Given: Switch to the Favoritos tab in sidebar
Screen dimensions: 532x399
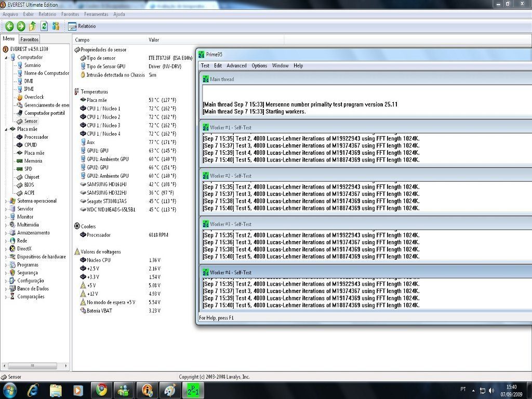Looking at the screenshot, I should coord(30,39).
